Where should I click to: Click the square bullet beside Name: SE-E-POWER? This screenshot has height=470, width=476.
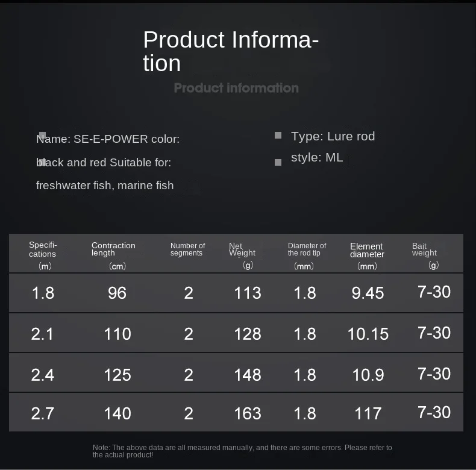click(42, 136)
